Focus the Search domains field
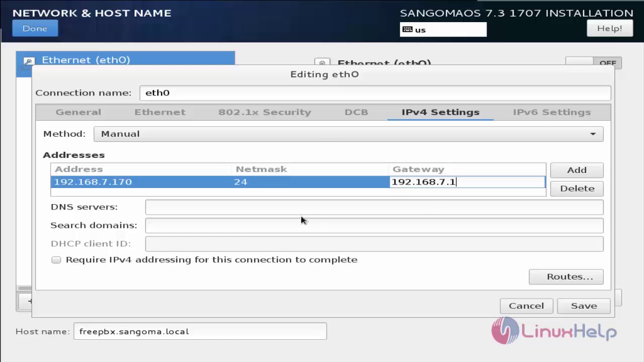This screenshot has width=644, height=362. pos(374,225)
